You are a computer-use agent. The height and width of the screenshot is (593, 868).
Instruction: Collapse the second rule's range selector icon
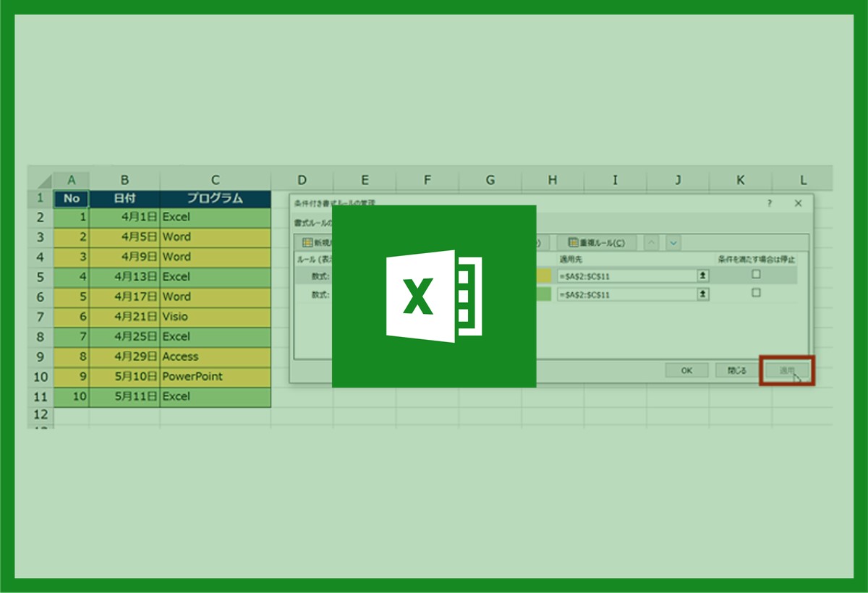click(702, 294)
